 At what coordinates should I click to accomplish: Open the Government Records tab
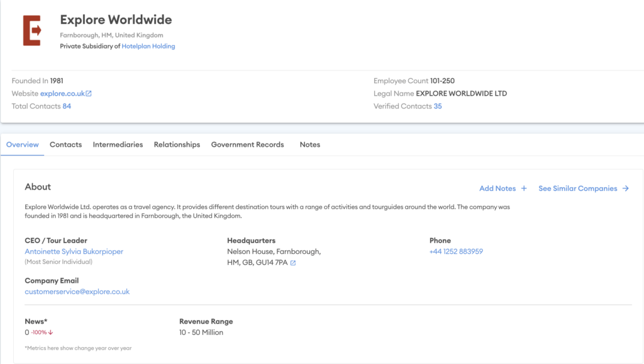click(247, 144)
